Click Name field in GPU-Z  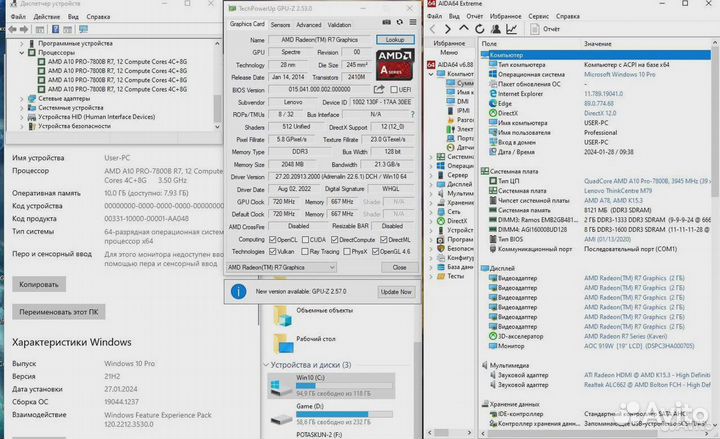coord(320,40)
